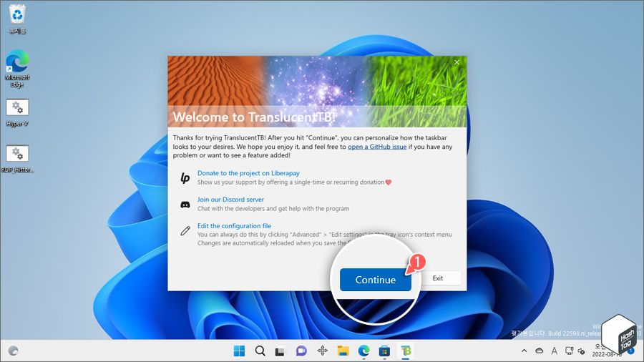This screenshot has height=362, width=644.
Task: Click the input language 'A' indicator
Action: click(x=555, y=351)
